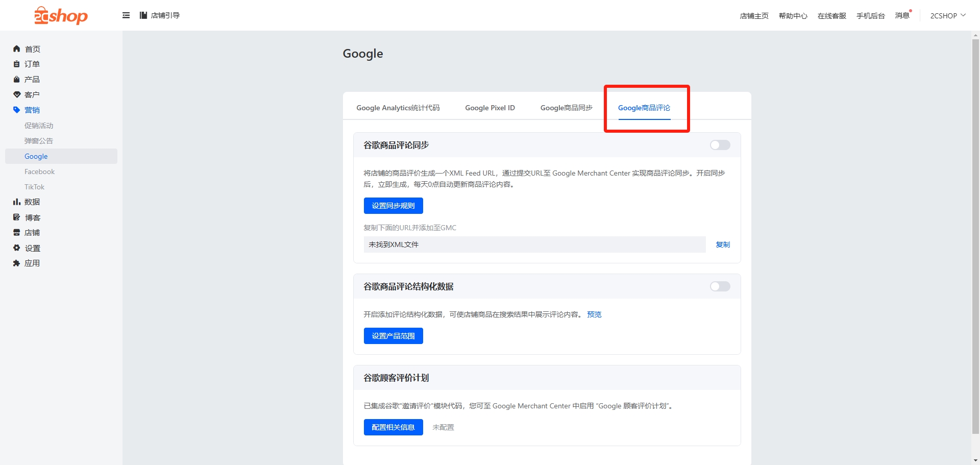This screenshot has width=980, height=465.
Task: Click the customers icon beside 客户
Action: 16,95
